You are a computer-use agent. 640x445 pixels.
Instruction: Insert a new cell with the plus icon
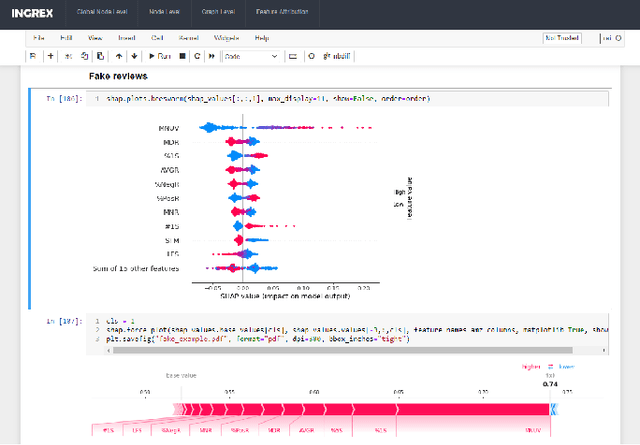(51, 56)
